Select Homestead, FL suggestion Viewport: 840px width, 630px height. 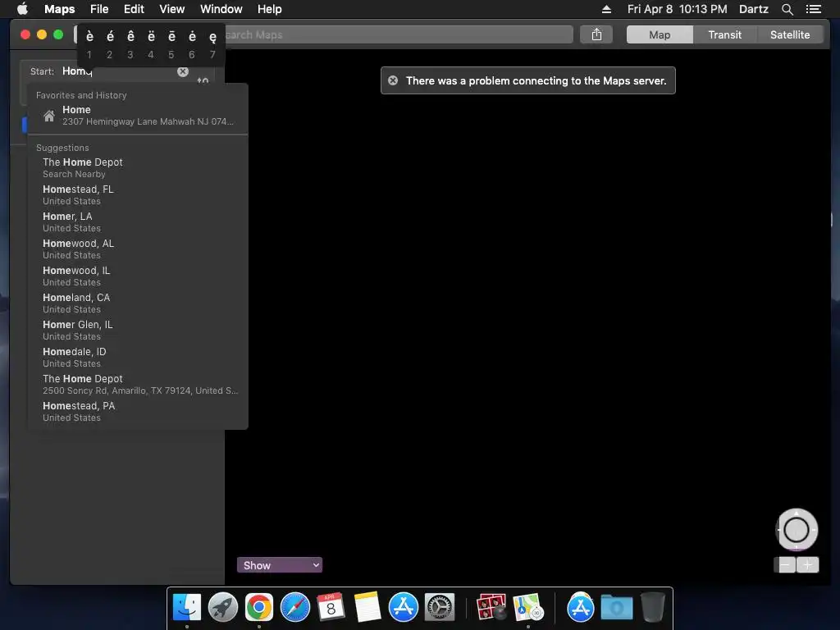pos(138,195)
